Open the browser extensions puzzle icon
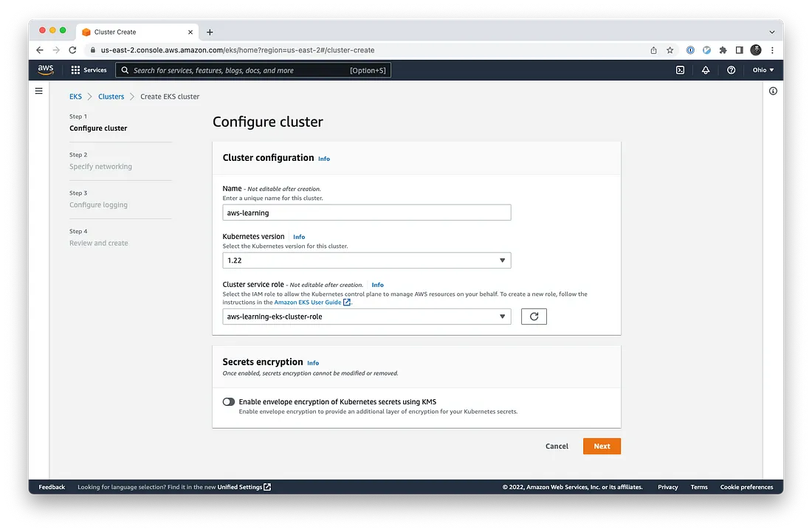The width and height of the screenshot is (812, 532). pyautogui.click(x=723, y=50)
